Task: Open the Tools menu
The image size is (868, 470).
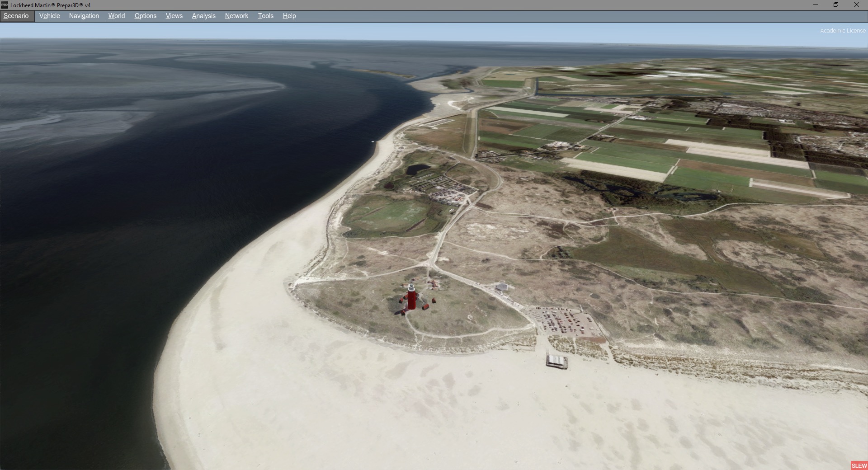Action: [266, 16]
